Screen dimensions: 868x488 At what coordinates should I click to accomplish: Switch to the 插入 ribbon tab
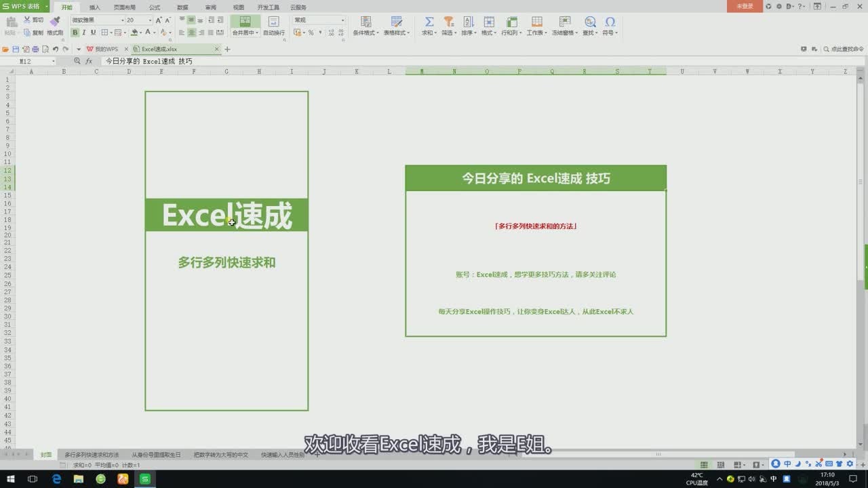click(95, 7)
